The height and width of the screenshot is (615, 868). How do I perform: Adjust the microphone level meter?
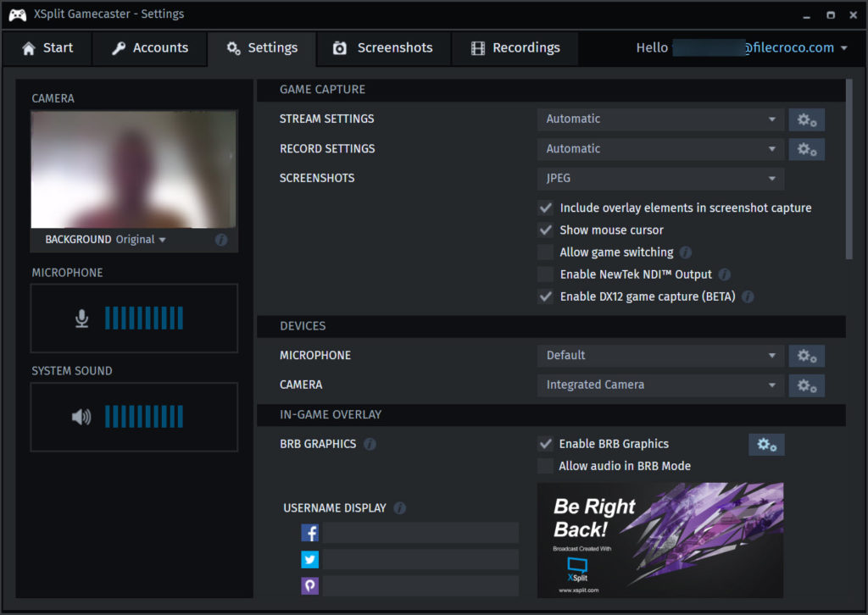[144, 319]
